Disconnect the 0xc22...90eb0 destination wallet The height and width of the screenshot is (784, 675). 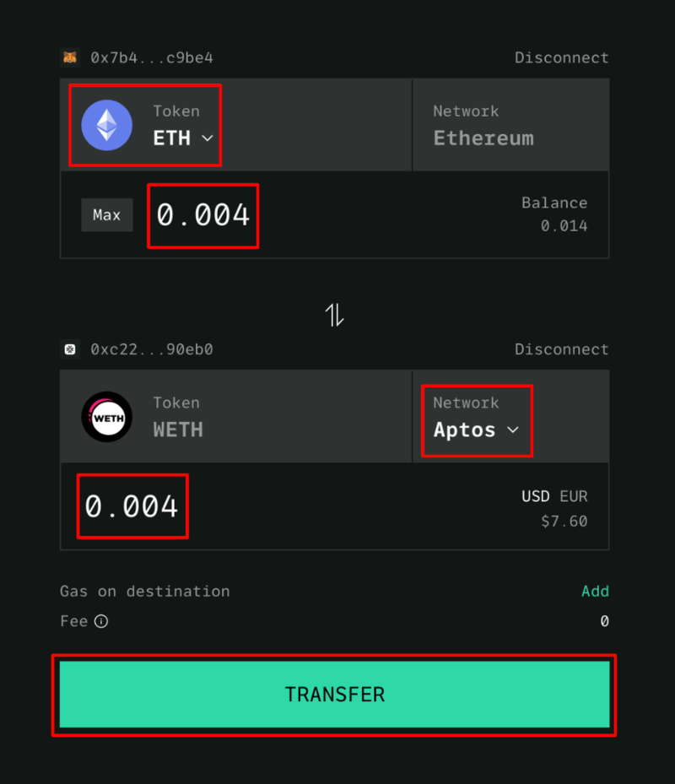(561, 349)
